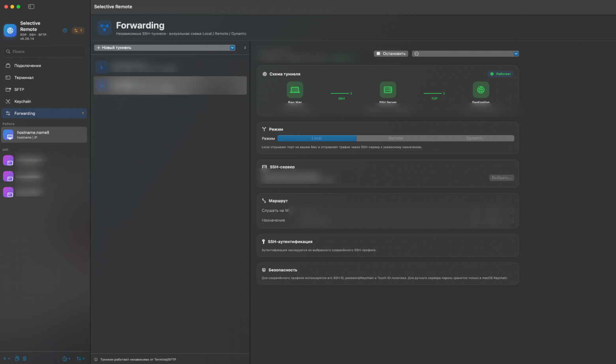Viewport: 616px width, 364px height.
Task: Expand the sort order menu in the sidebar footer
Action: (x=81, y=358)
